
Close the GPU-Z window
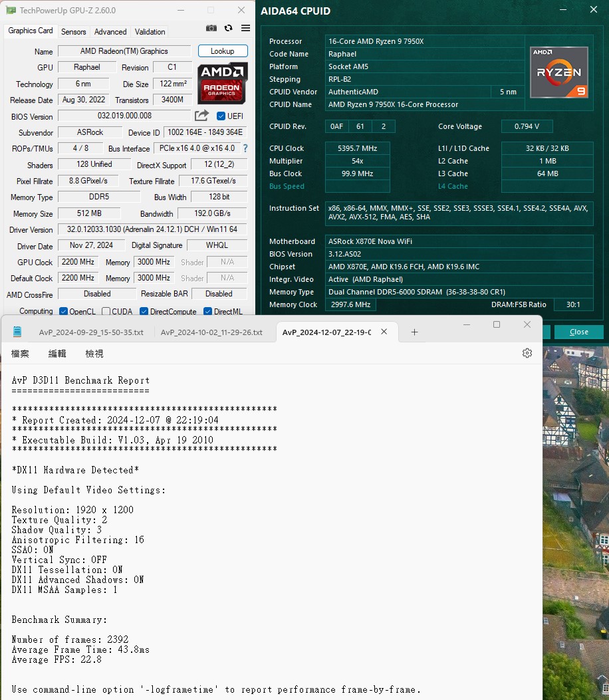pos(241,10)
